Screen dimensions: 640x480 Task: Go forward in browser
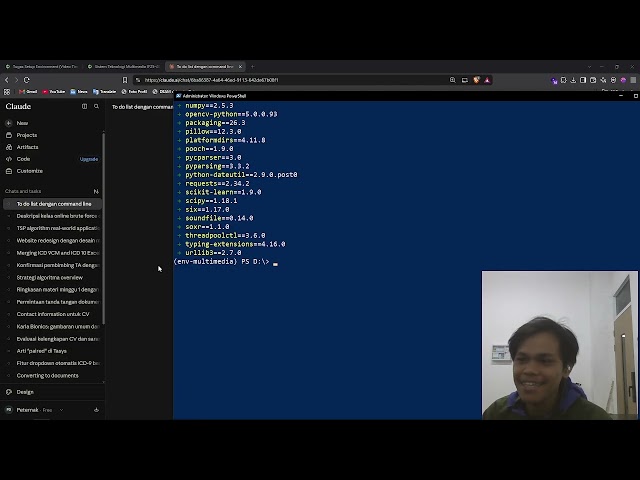(x=16, y=80)
